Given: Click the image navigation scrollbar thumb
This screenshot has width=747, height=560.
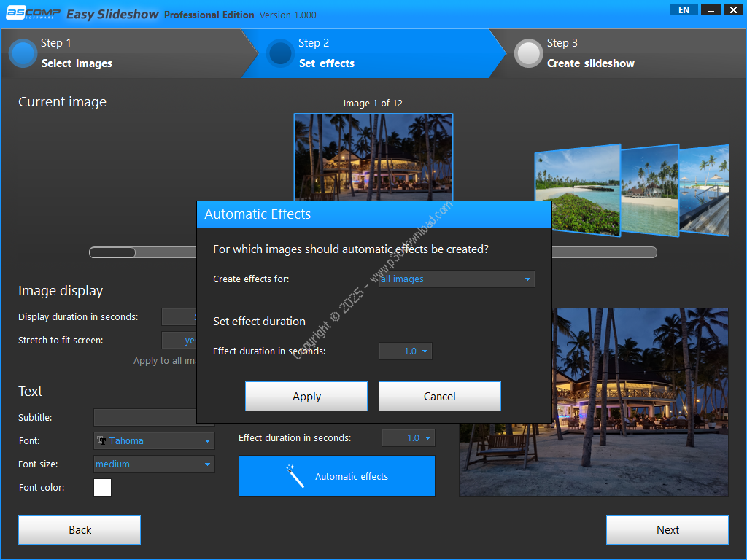Looking at the screenshot, I should pos(112,252).
